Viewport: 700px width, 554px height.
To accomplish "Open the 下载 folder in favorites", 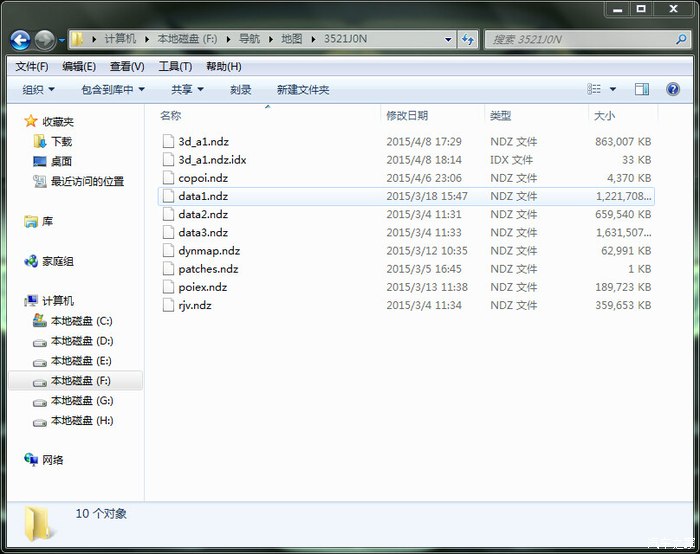I will [61, 141].
